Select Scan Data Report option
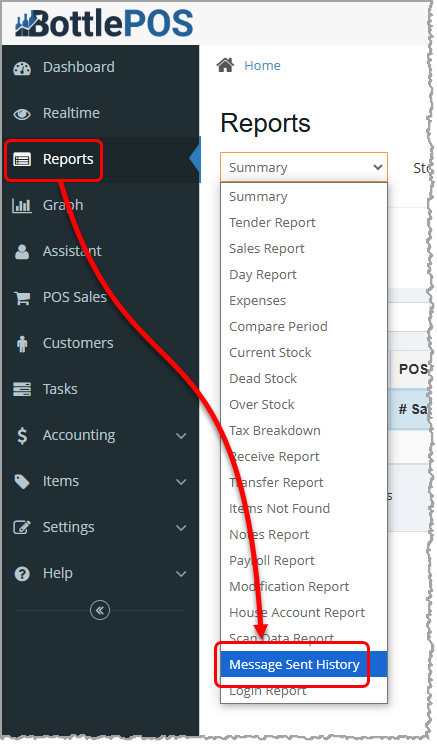 click(x=304, y=639)
